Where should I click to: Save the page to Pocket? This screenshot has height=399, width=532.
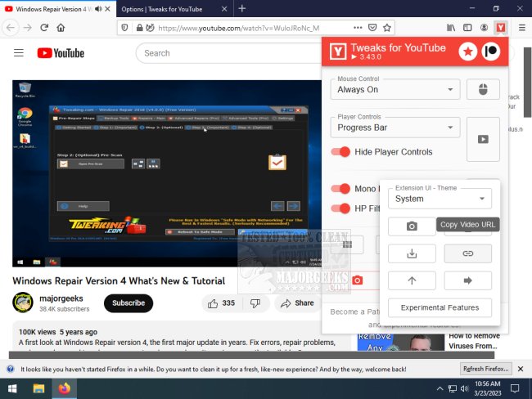(372, 28)
